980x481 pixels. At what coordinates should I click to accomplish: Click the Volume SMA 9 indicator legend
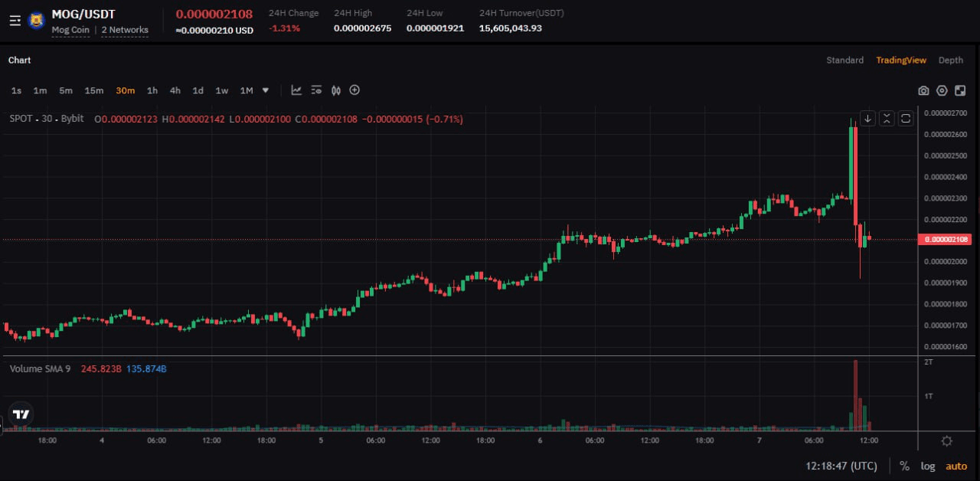tap(40, 368)
